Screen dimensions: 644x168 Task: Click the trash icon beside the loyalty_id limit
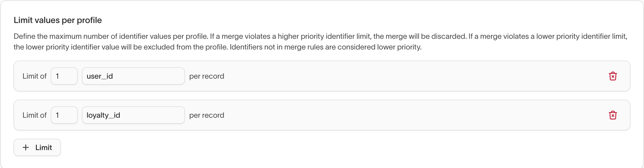(x=613, y=115)
